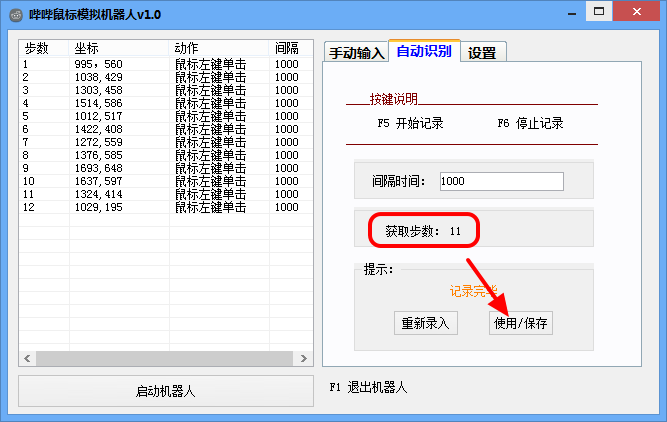Minimize the 哔哔鼠标模拟机器人 window
Viewport: 667px width, 422px height.
[572, 13]
